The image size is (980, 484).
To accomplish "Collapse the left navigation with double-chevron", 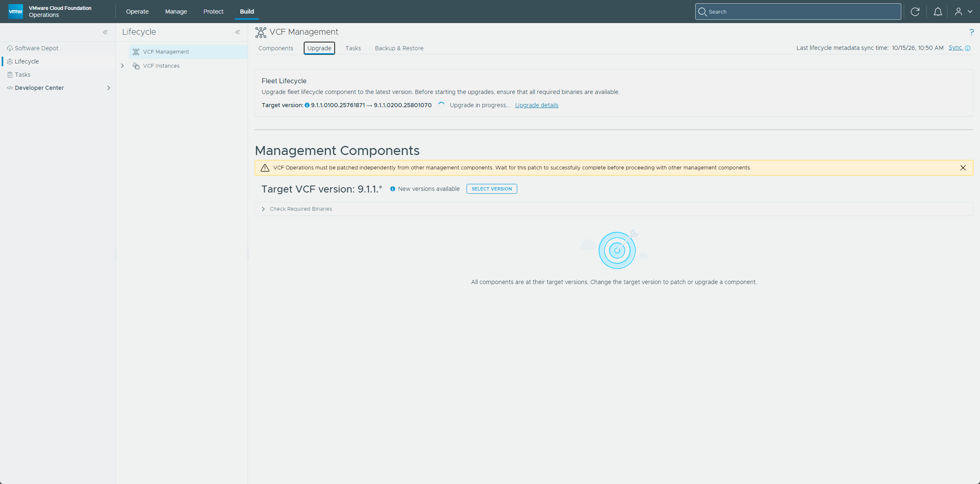I will tap(106, 32).
